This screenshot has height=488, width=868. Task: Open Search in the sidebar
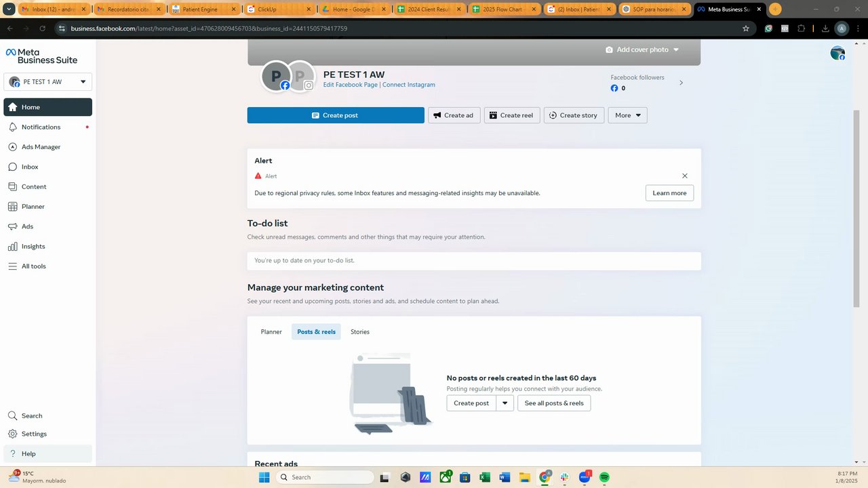[47, 415]
